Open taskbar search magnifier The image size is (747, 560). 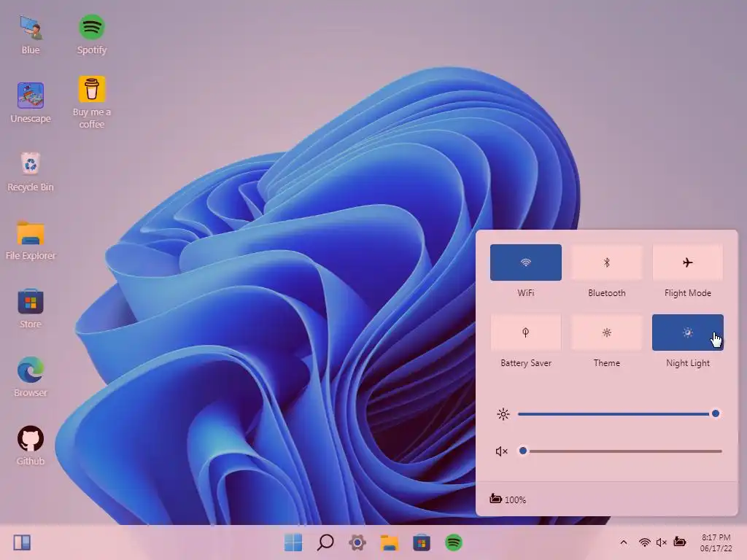pos(325,542)
